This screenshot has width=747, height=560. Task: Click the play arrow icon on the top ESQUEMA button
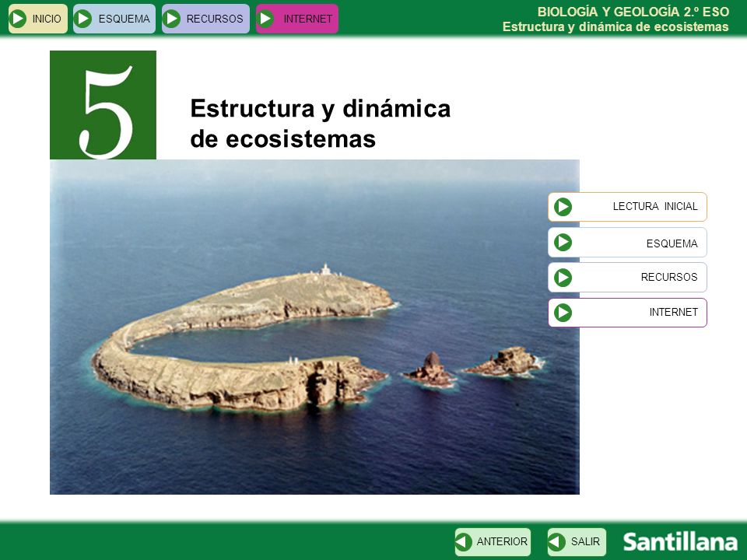tap(83, 19)
